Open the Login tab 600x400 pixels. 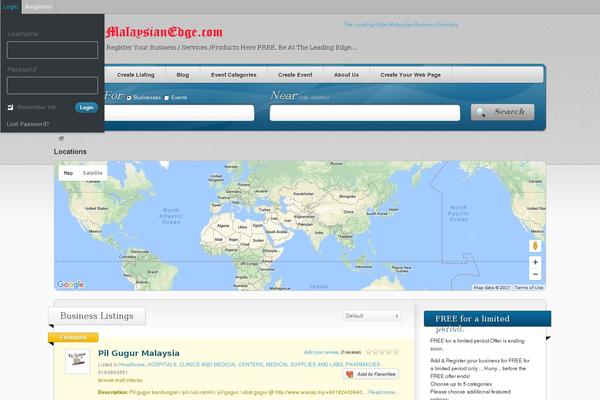[x=10, y=7]
